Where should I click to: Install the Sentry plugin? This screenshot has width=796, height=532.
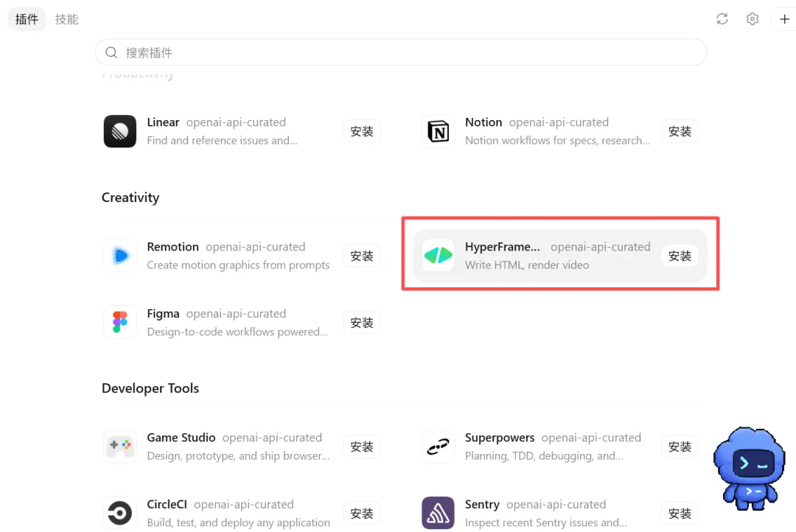680,514
